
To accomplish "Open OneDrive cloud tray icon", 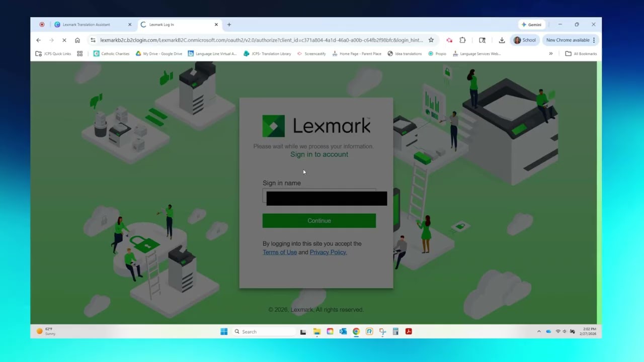I will tap(548, 332).
